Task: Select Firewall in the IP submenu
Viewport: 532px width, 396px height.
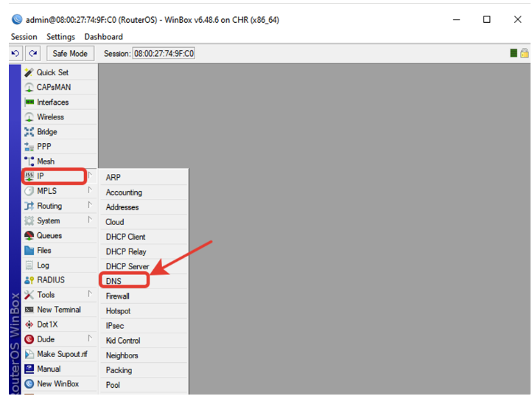Action: [144, 296]
